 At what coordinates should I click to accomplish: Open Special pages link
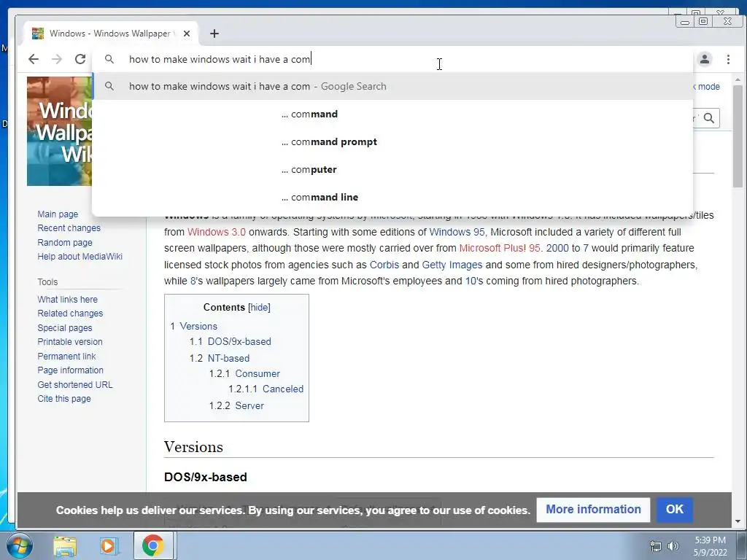(65, 327)
